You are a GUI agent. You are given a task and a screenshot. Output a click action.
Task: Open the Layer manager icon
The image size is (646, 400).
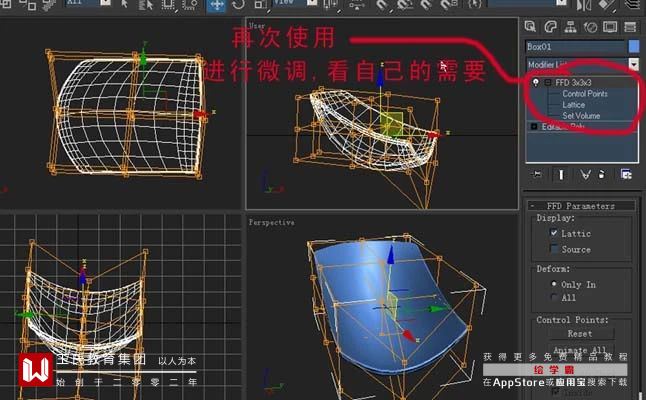pyautogui.click(x=634, y=5)
